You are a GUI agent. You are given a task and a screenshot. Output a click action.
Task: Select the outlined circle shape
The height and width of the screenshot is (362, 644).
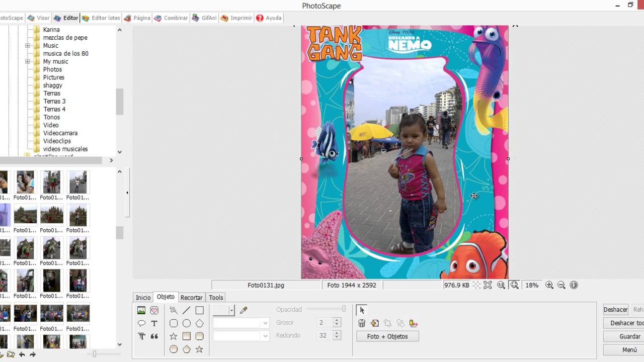click(x=187, y=323)
